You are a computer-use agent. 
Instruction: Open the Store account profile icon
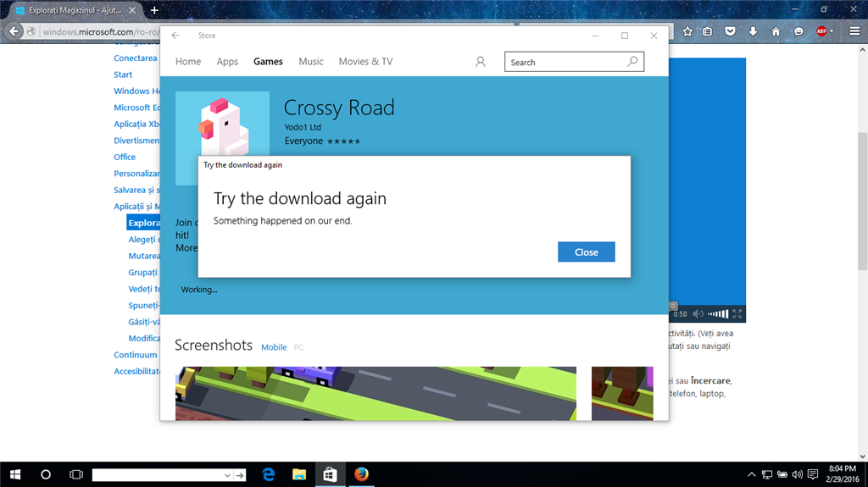click(480, 62)
